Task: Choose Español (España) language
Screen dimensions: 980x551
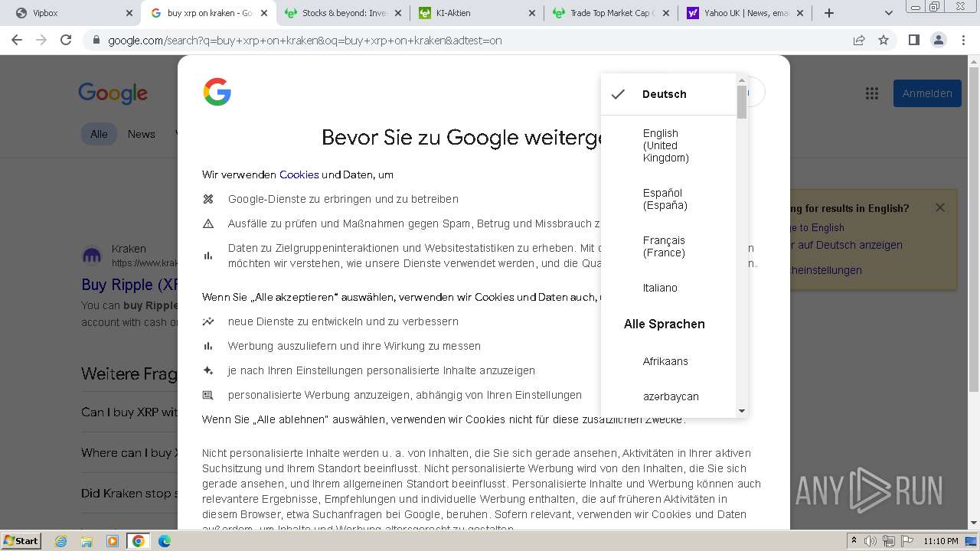Action: (x=668, y=199)
